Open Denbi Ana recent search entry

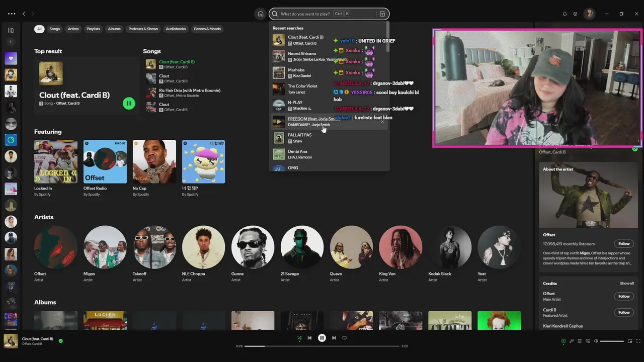[x=330, y=154]
